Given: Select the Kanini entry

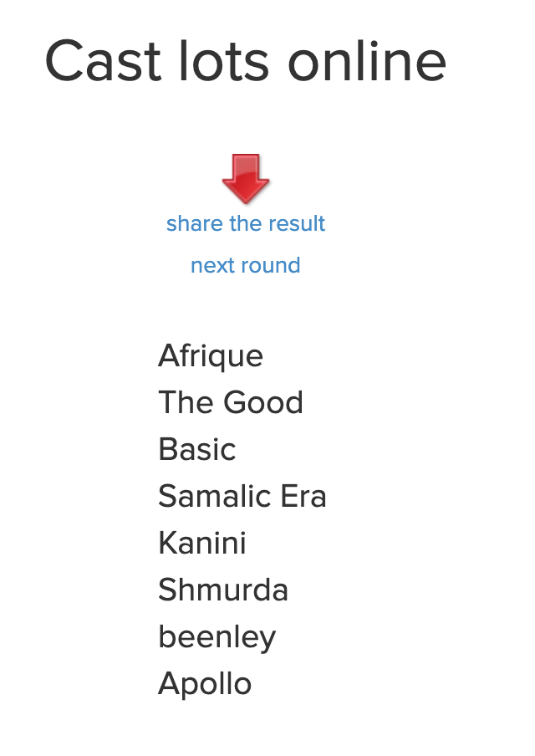Looking at the screenshot, I should coord(202,543).
